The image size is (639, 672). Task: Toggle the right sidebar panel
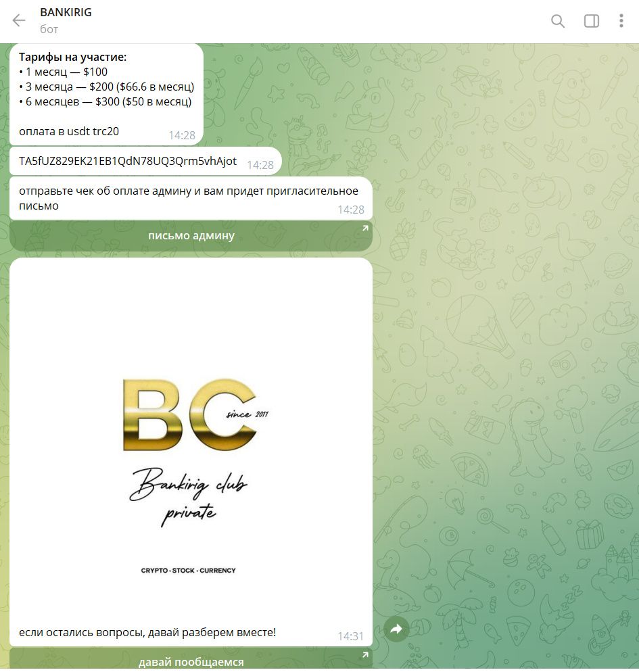592,21
